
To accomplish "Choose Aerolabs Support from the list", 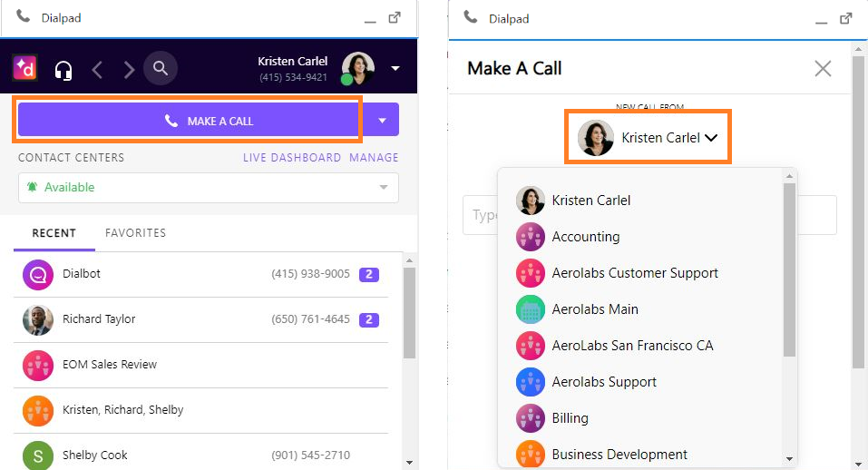I will click(641, 382).
